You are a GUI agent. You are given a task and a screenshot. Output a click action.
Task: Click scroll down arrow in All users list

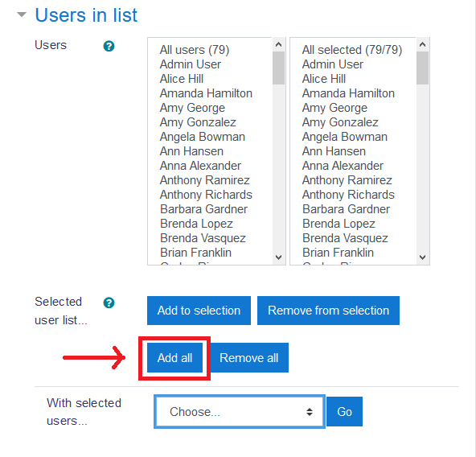point(278,257)
